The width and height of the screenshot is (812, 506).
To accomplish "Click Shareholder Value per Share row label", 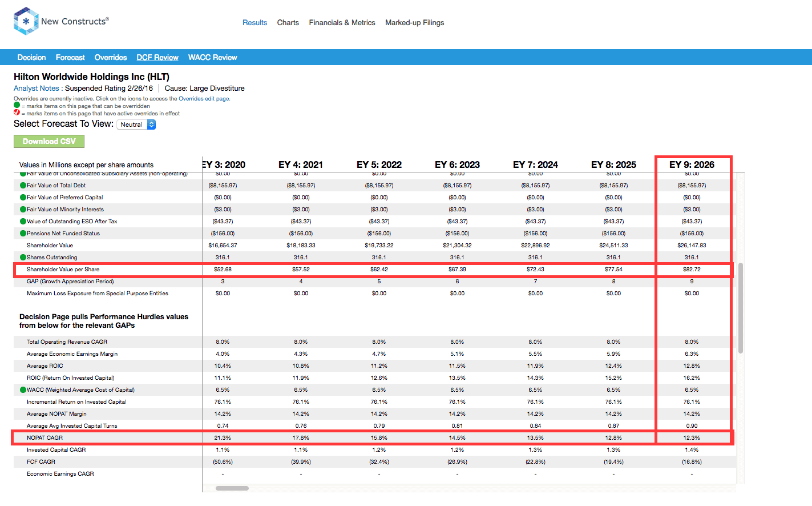I will click(63, 270).
